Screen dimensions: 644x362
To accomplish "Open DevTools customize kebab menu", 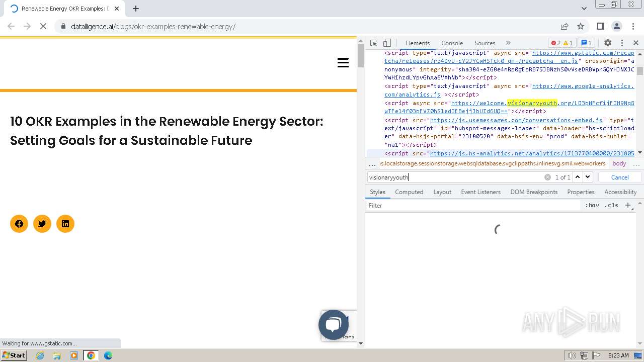I will [622, 43].
